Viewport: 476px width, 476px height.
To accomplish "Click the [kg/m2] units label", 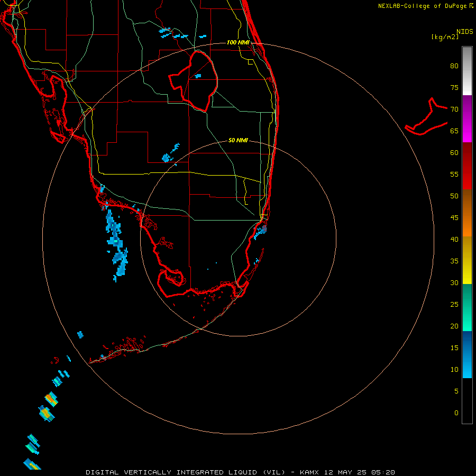I will 445,37.
